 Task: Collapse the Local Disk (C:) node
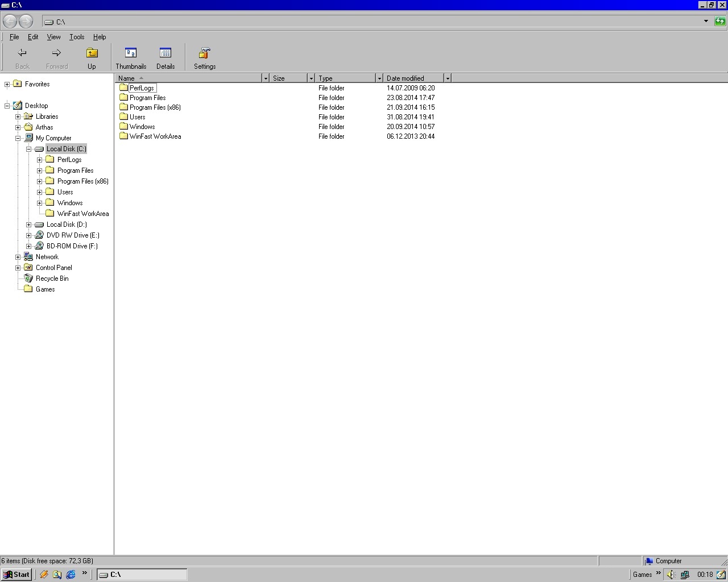(29, 149)
